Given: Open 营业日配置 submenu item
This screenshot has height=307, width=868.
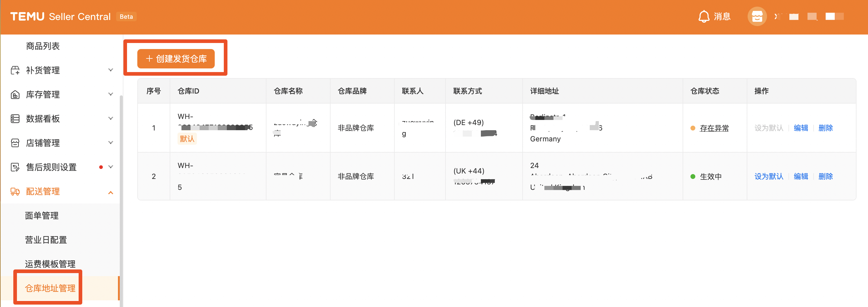Looking at the screenshot, I should point(46,240).
